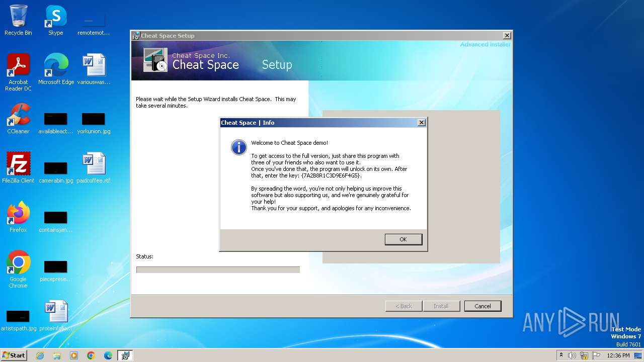Select the yorkunion.jpg file
The height and width of the screenshot is (362, 644).
[x=94, y=123]
